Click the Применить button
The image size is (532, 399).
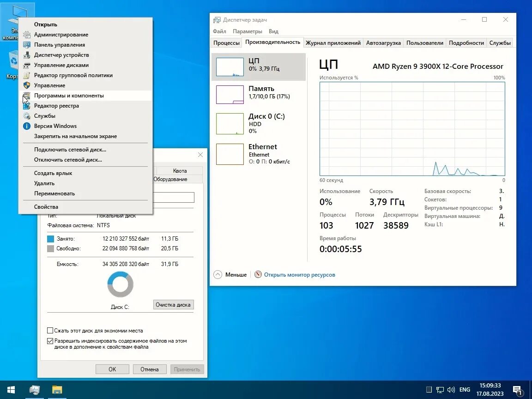point(187,369)
